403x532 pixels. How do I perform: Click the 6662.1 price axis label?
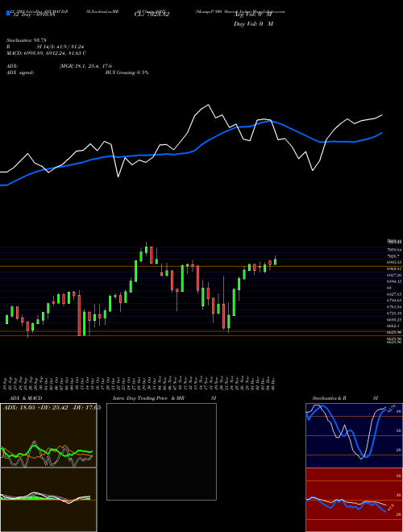[x=394, y=326]
